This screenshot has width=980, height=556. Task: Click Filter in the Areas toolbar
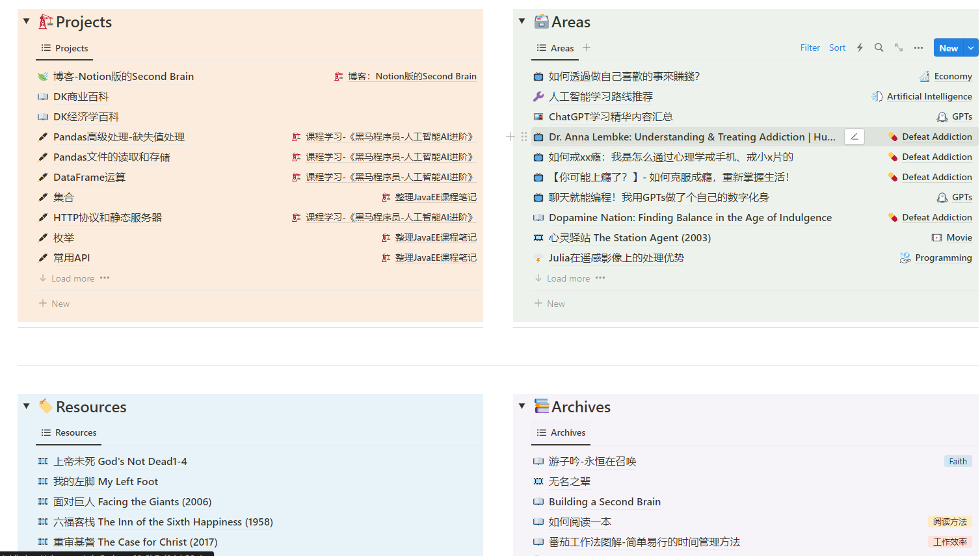click(810, 47)
